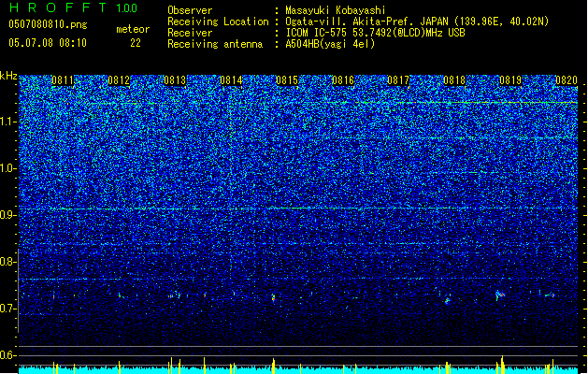This screenshot has height=374, width=588.
Task: Click the A504HB(yagi 4el) antenna text
Action: [x=330, y=44]
